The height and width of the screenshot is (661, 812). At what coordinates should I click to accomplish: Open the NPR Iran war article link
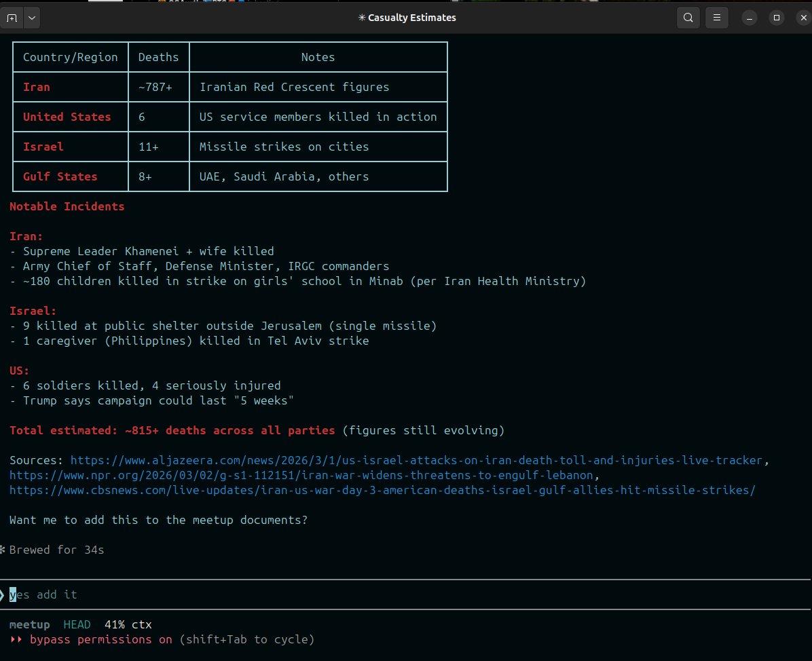[301, 475]
